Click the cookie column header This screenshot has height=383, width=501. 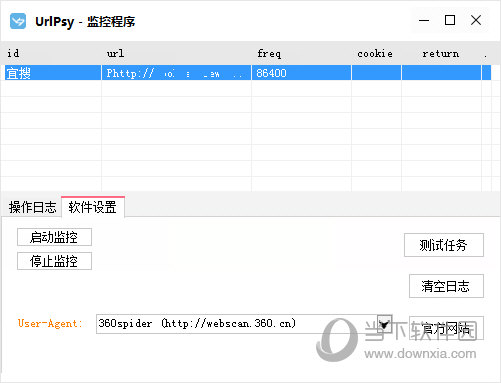376,53
